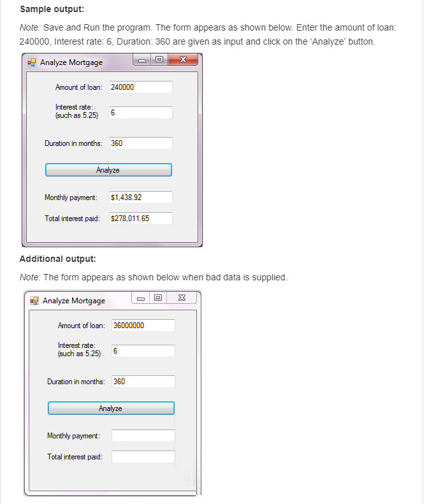Close the second Analyze Mortgage window
The image size is (427, 504).
click(182, 298)
